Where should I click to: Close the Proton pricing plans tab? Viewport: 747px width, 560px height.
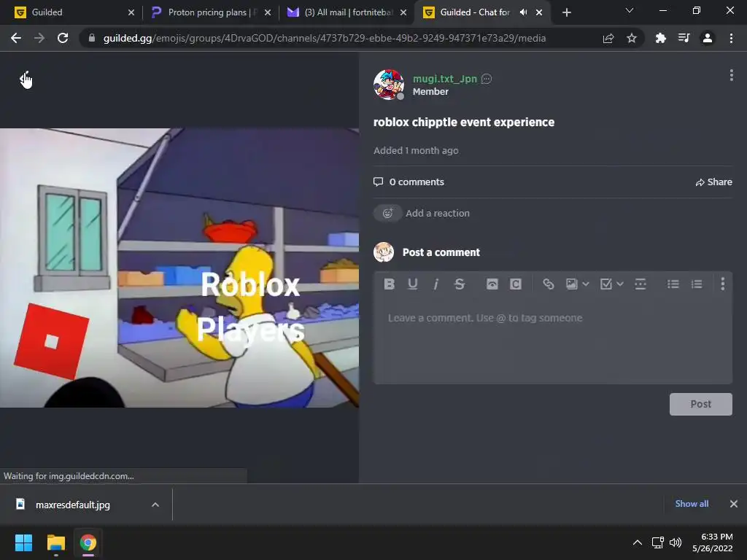point(268,12)
